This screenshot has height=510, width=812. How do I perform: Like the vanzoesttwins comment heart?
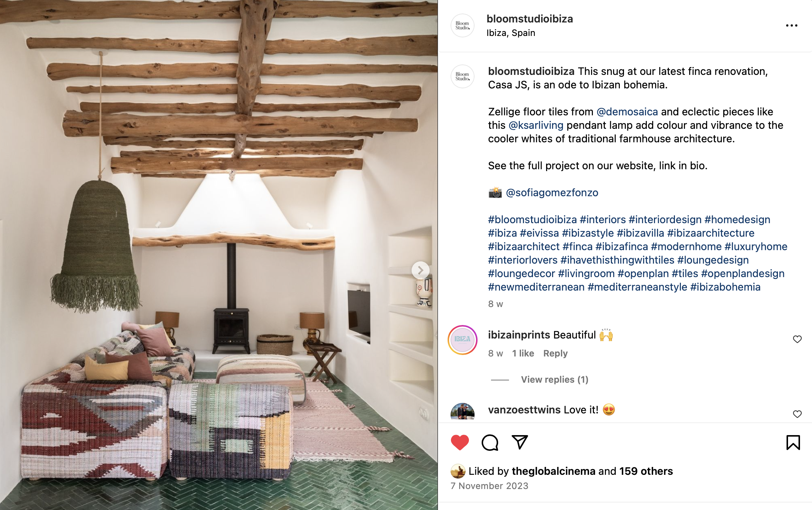pos(797,414)
